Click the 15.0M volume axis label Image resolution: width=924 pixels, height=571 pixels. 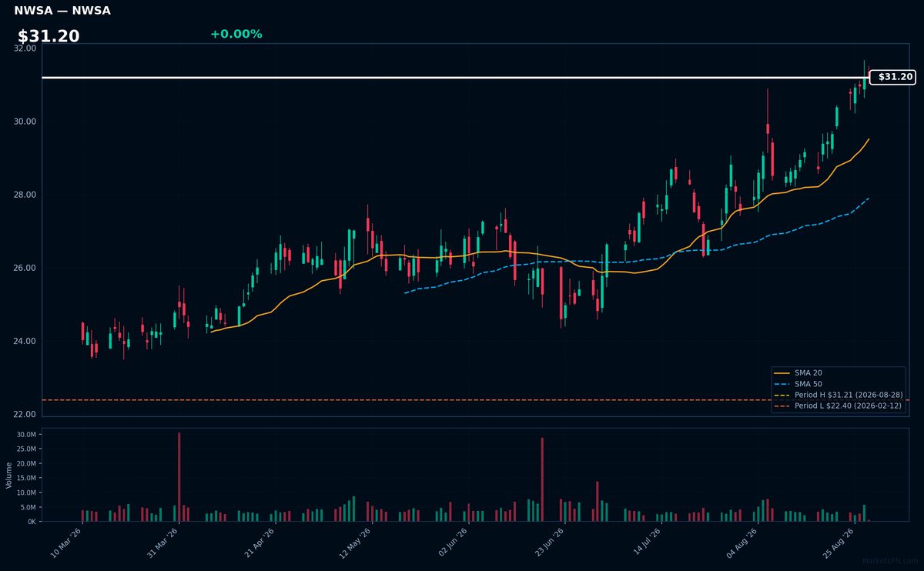point(25,478)
